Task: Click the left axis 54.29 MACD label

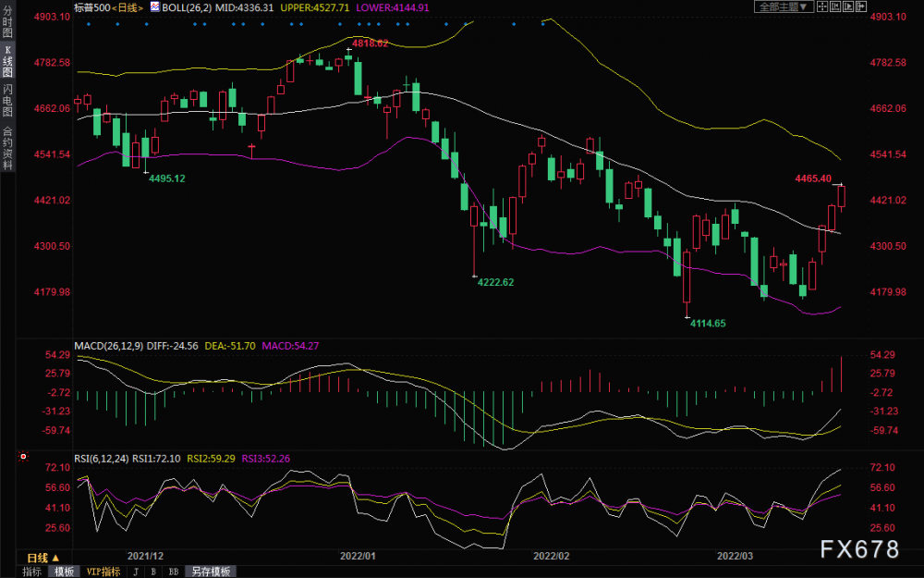Action: (56, 354)
